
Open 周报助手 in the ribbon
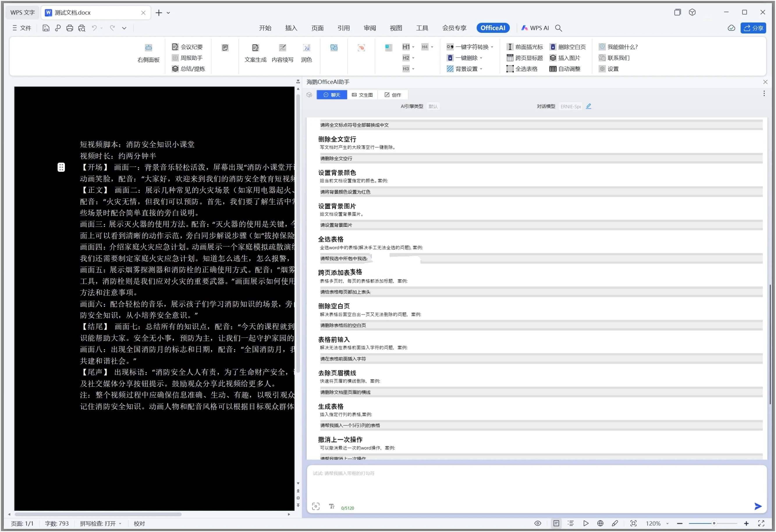(187, 58)
